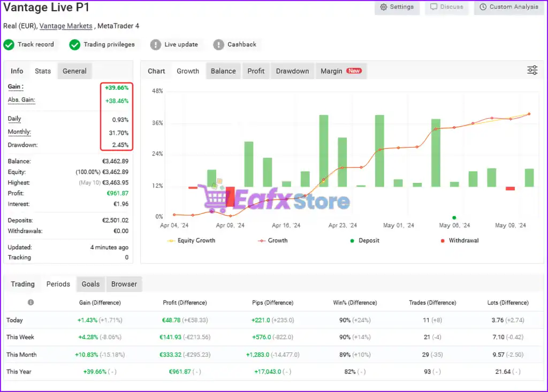This screenshot has height=392, width=548.
Task: Click the Live update warning icon
Action: coord(156,45)
